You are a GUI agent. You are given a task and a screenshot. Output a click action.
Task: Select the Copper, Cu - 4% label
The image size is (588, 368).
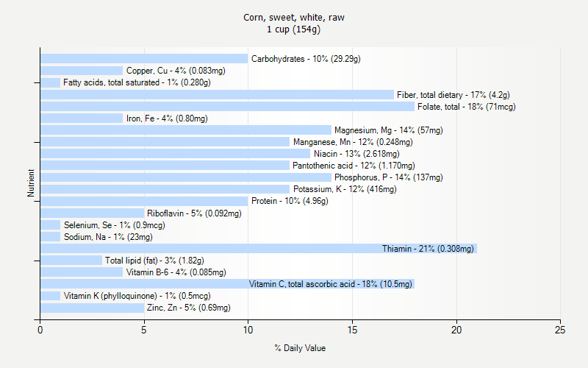point(176,71)
